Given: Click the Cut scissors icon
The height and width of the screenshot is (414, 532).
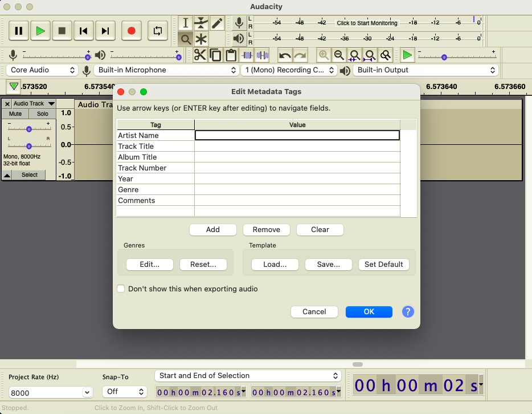Looking at the screenshot, I should coord(199,55).
